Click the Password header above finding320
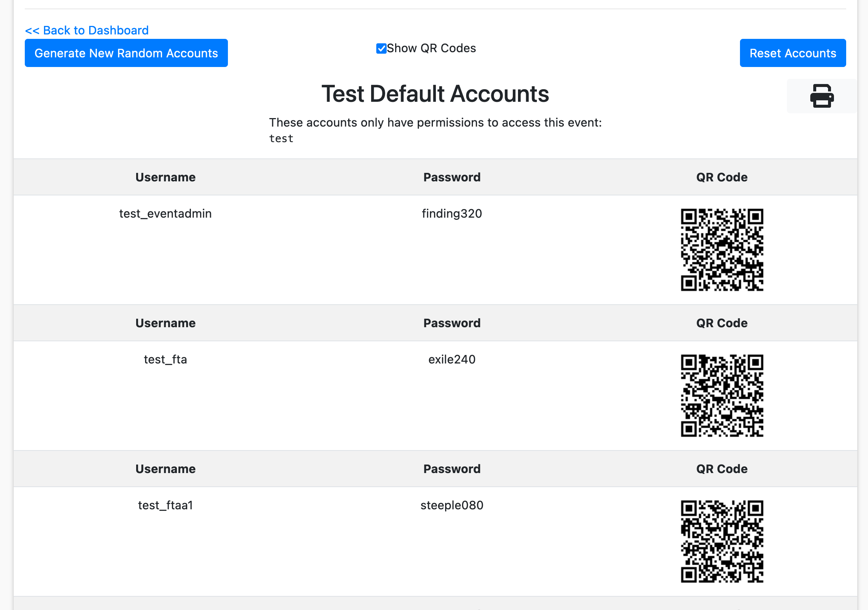868x610 pixels. coord(452,177)
